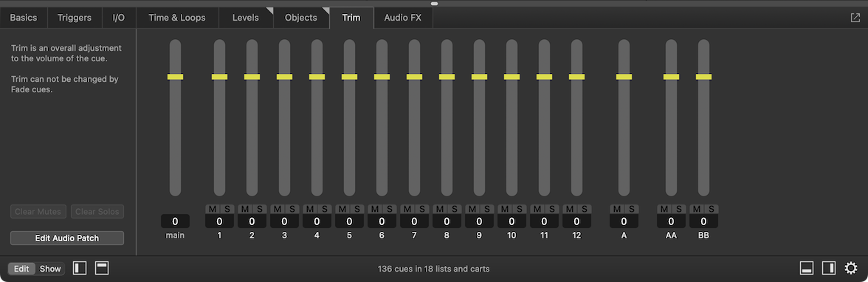
Task: Open the Objects tab
Action: (x=301, y=18)
